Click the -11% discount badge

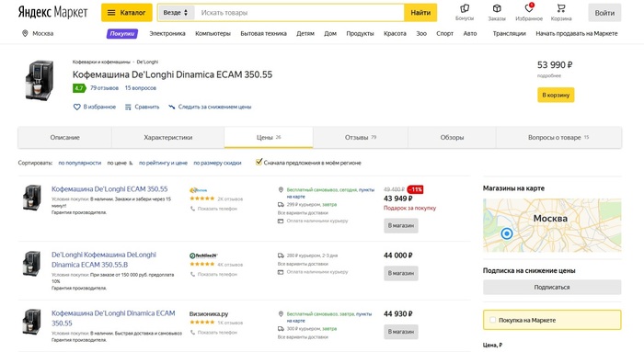415,189
